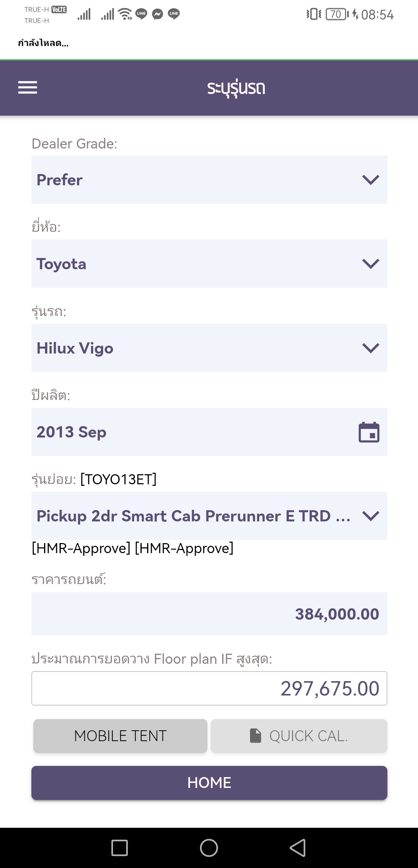The height and width of the screenshot is (868, 418).
Task: Open the production year calendar picker
Action: 369,432
